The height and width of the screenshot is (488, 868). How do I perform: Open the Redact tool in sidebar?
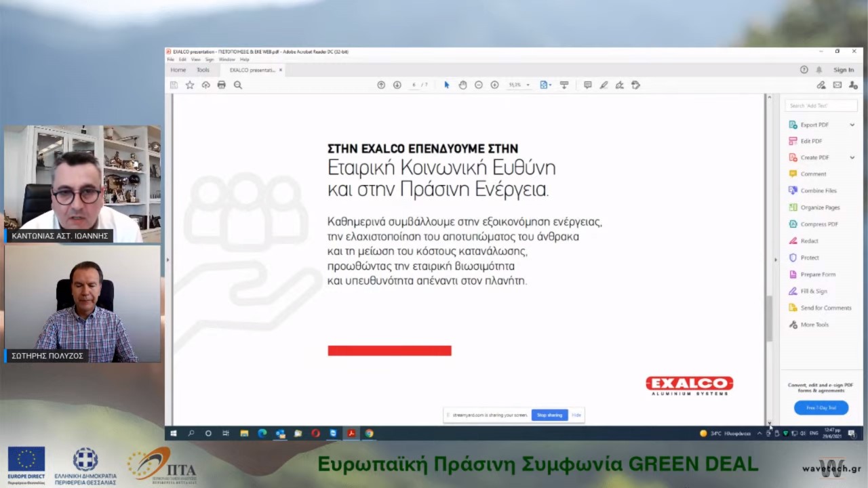click(809, 241)
